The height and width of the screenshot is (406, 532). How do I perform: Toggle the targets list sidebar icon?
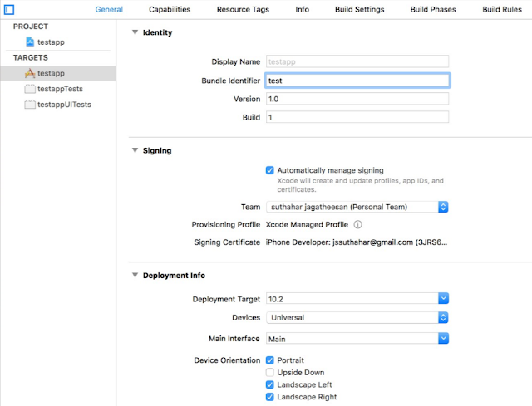[x=9, y=9]
